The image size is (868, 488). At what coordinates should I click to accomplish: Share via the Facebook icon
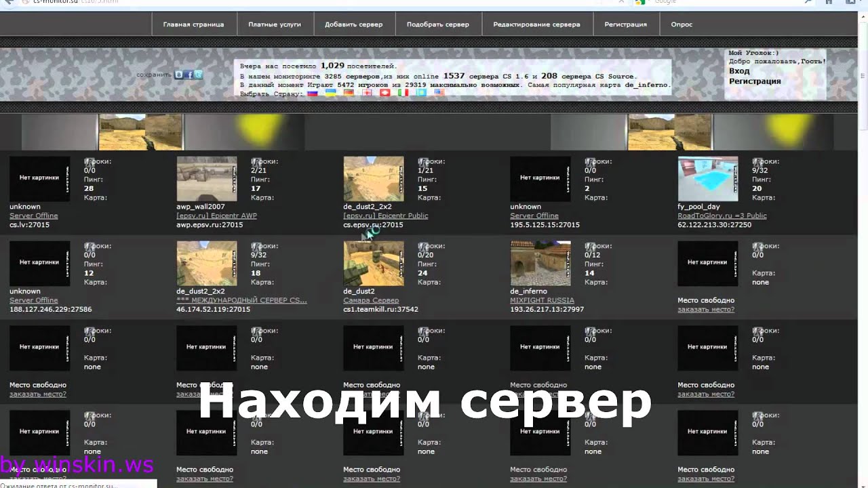[x=189, y=75]
